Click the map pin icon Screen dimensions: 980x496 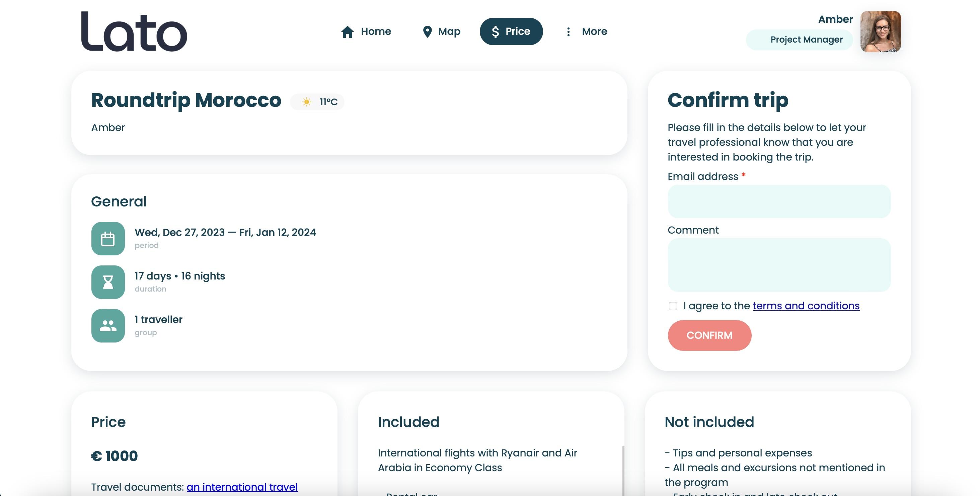tap(427, 32)
